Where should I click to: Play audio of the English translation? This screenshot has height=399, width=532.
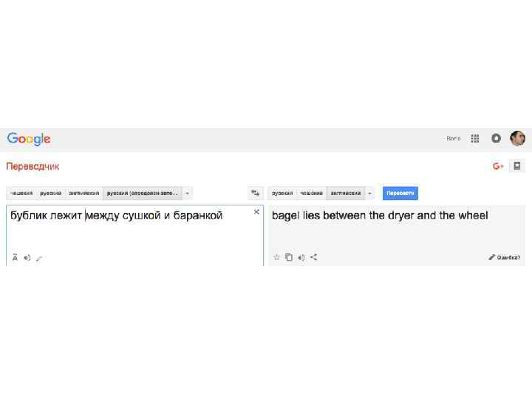click(301, 257)
